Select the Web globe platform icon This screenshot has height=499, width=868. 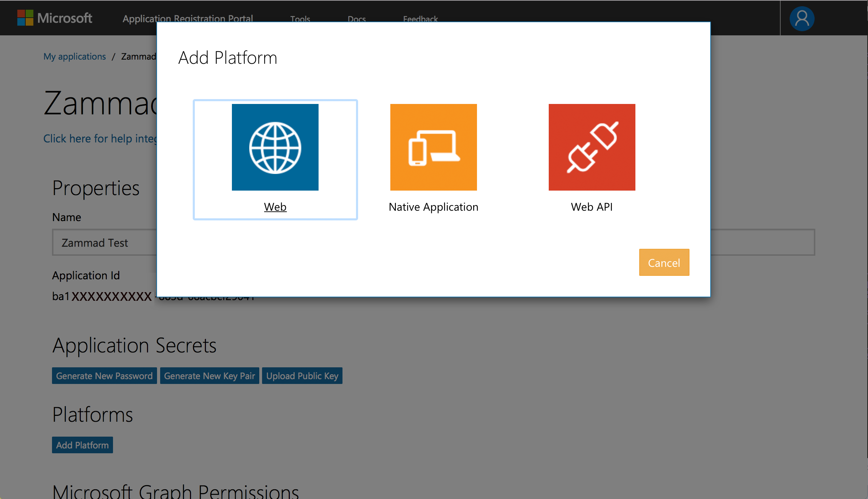click(x=275, y=147)
